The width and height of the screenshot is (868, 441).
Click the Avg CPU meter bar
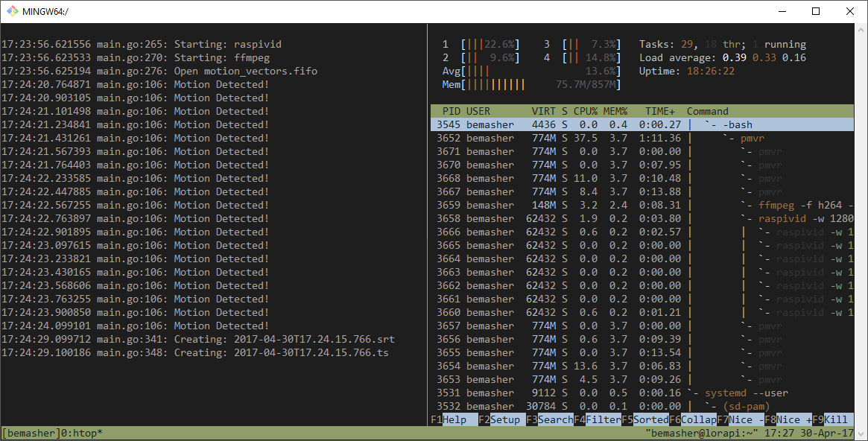click(531, 71)
